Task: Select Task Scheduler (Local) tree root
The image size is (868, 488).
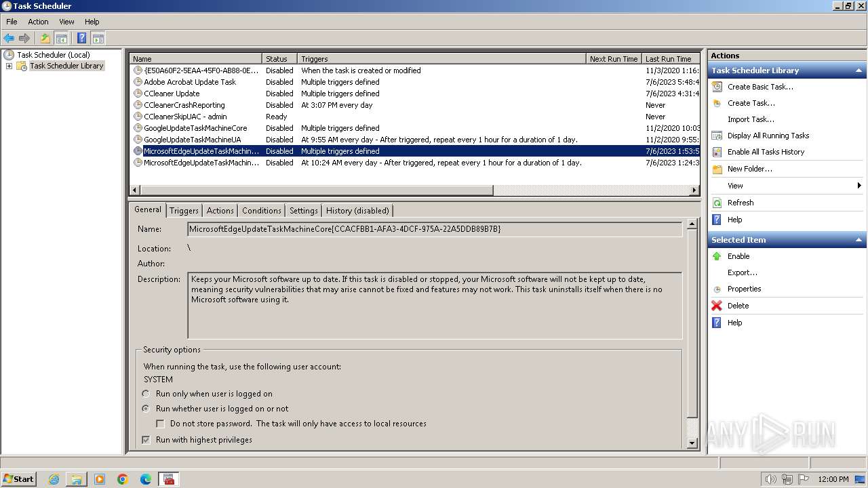Action: tap(54, 55)
